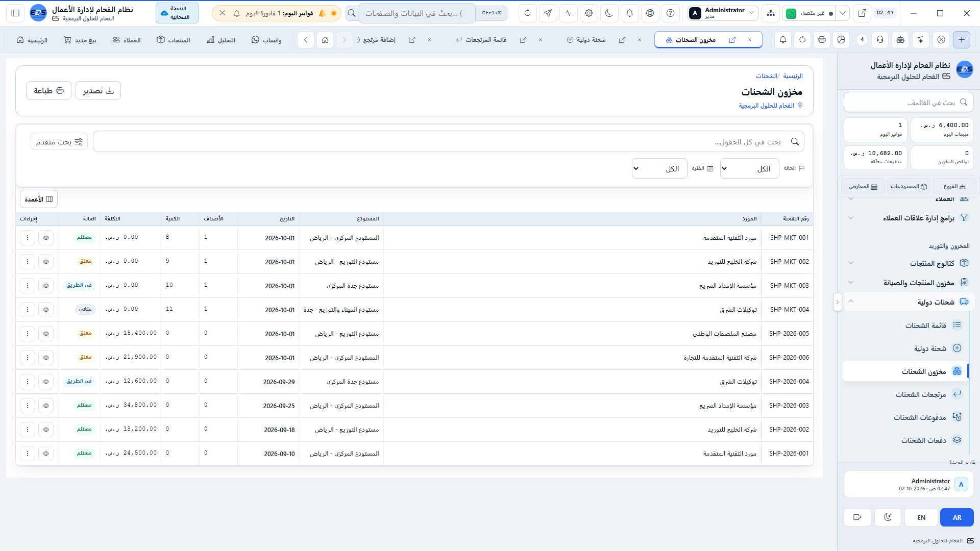Screen dimensions: 980x551
Task: Click the search in all fields box
Action: click(449, 142)
